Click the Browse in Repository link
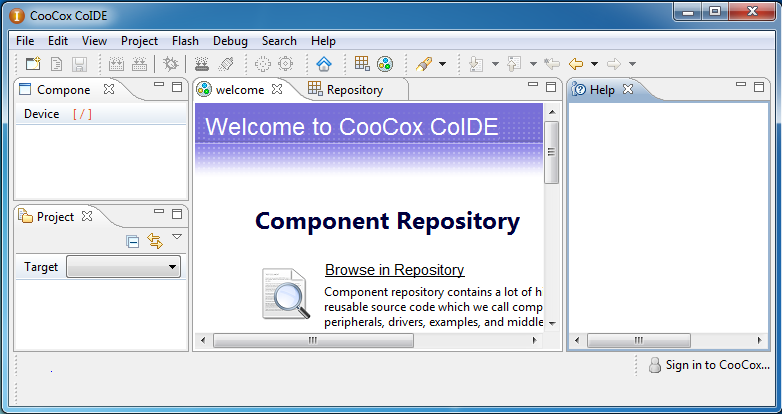The width and height of the screenshot is (782, 414). (x=394, y=270)
